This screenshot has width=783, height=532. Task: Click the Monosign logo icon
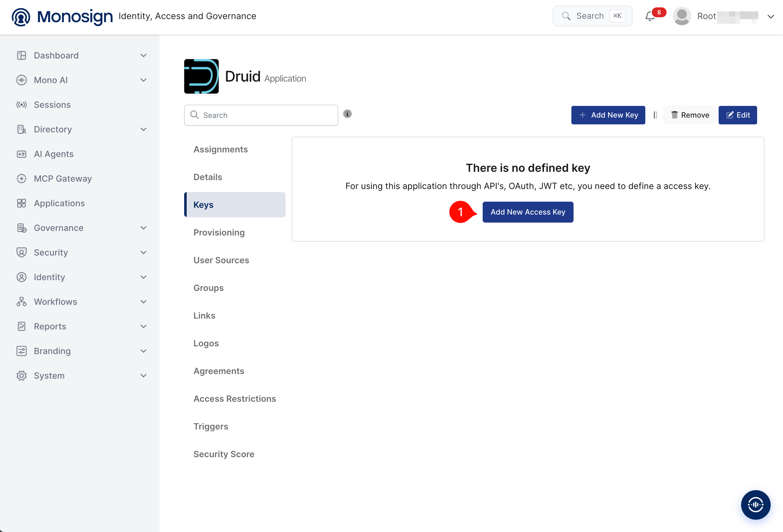pos(21,17)
